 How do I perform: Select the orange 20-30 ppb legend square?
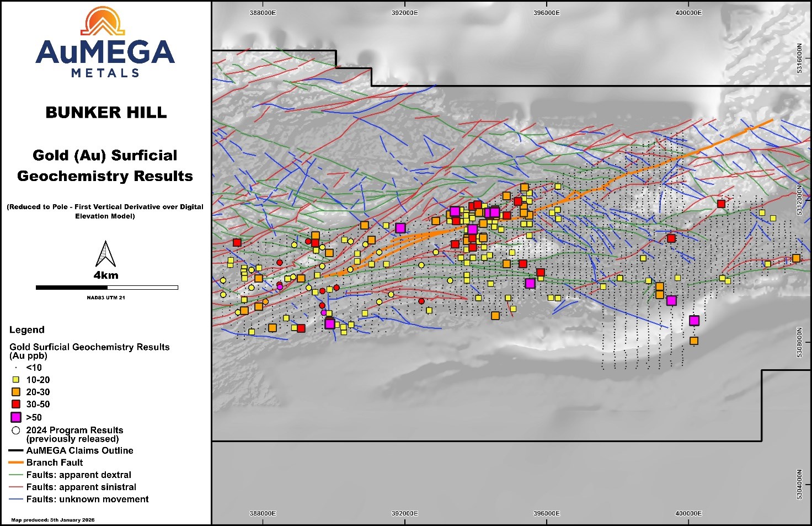pos(16,392)
